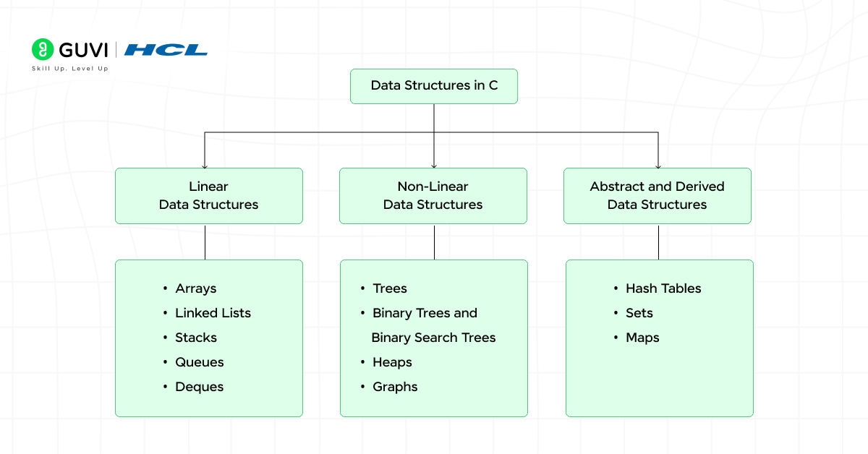Click the HCL logo

tap(166, 50)
